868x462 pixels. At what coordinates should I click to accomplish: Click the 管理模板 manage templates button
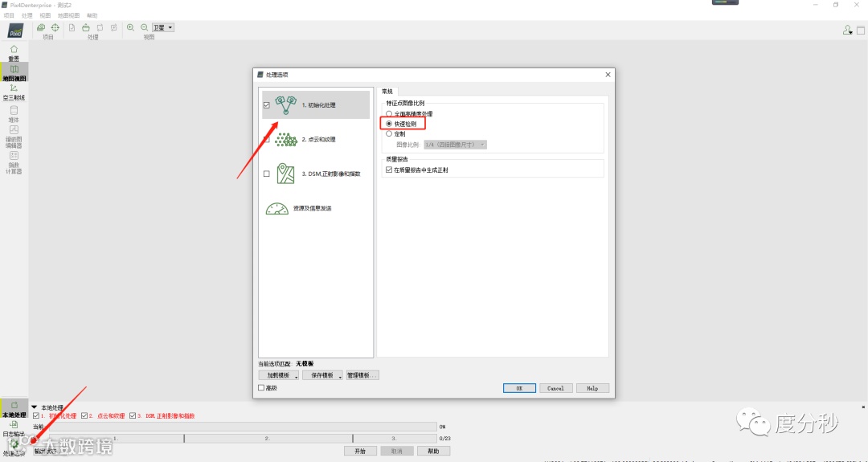coord(362,376)
